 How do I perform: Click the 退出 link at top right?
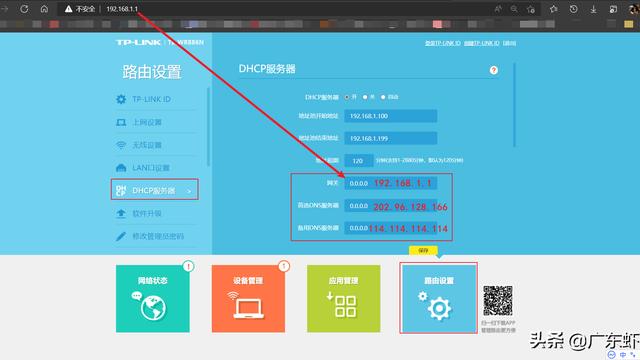(509, 43)
